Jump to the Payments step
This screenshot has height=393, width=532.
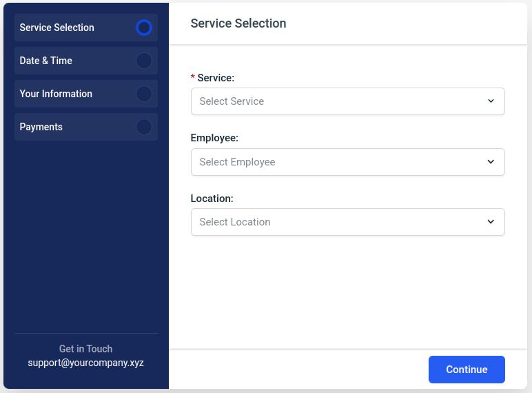pyautogui.click(x=41, y=127)
